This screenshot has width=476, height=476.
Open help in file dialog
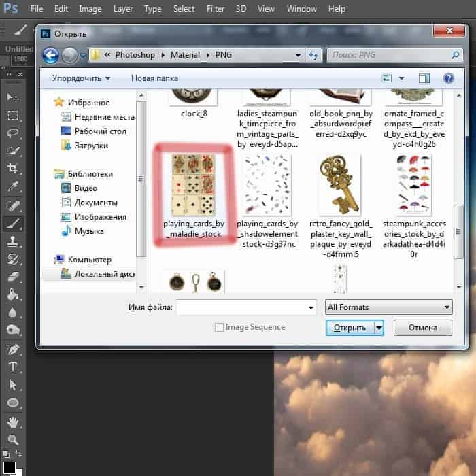[448, 78]
